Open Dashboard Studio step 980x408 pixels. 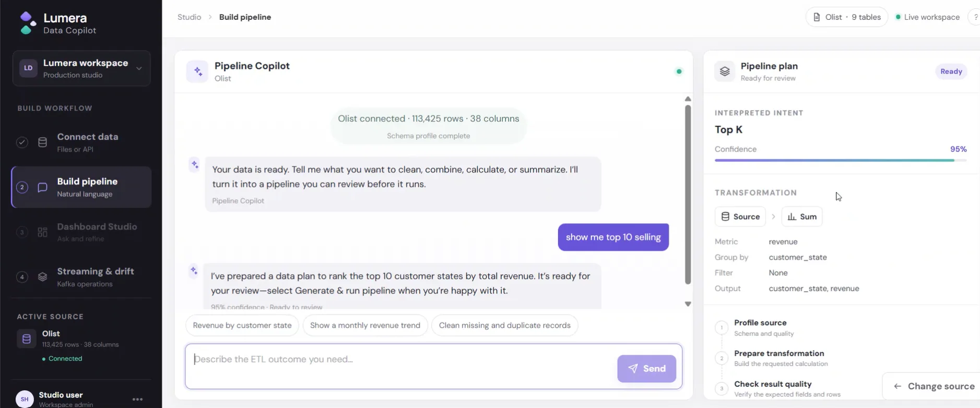[x=81, y=232]
